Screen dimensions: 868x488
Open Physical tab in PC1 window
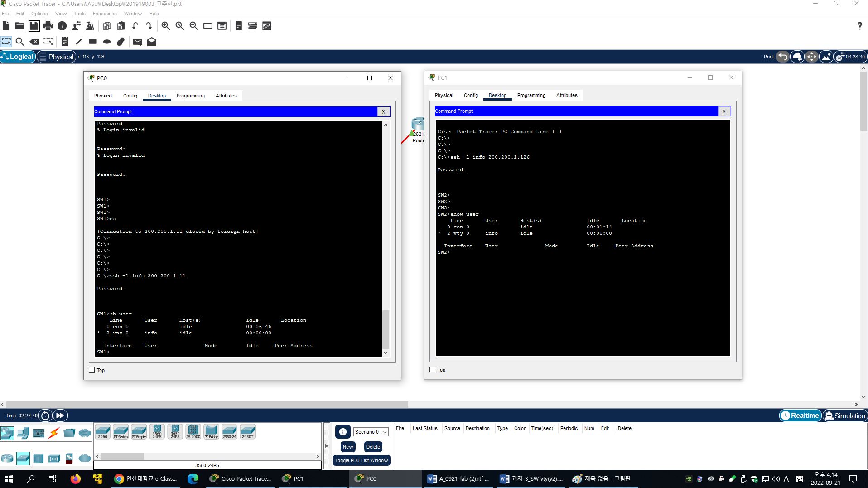444,95
